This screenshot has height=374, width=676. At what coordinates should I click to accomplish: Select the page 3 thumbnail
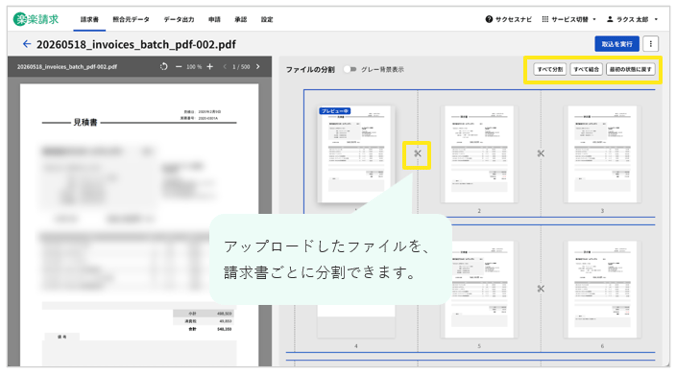(x=602, y=154)
